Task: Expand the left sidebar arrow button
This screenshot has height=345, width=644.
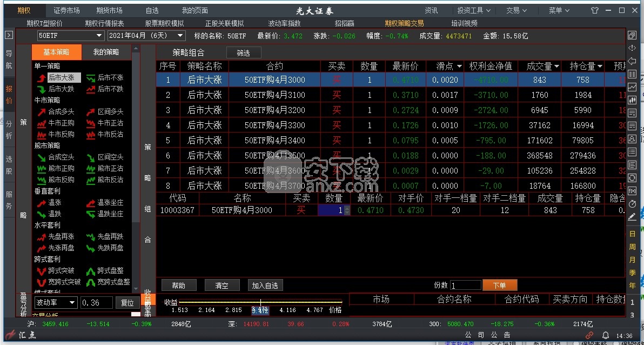Action: point(9,35)
